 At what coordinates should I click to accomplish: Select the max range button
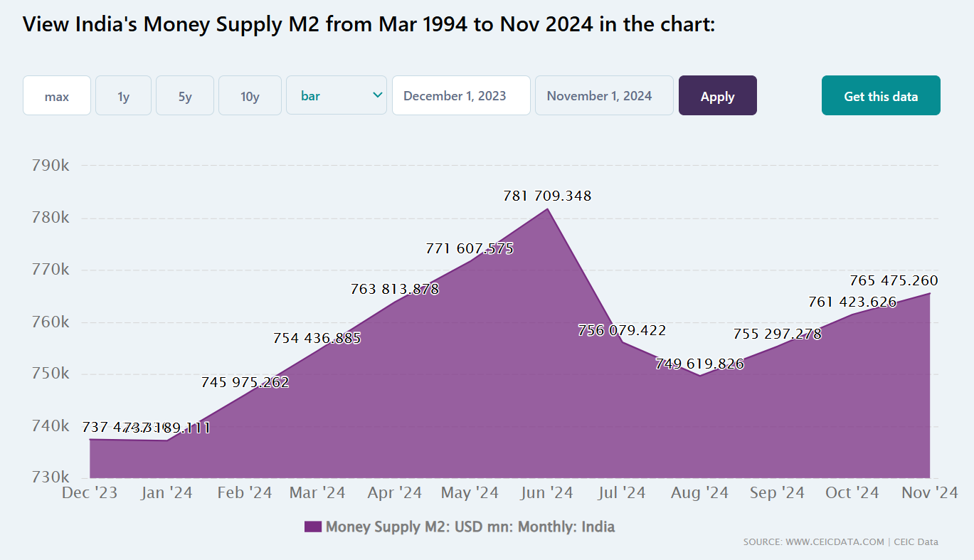(x=57, y=95)
